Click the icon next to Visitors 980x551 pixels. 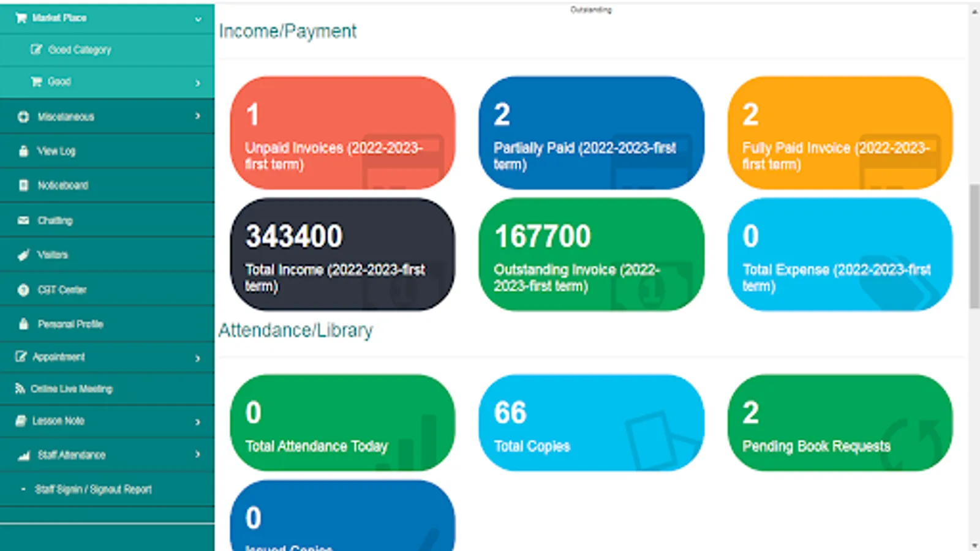click(23, 255)
